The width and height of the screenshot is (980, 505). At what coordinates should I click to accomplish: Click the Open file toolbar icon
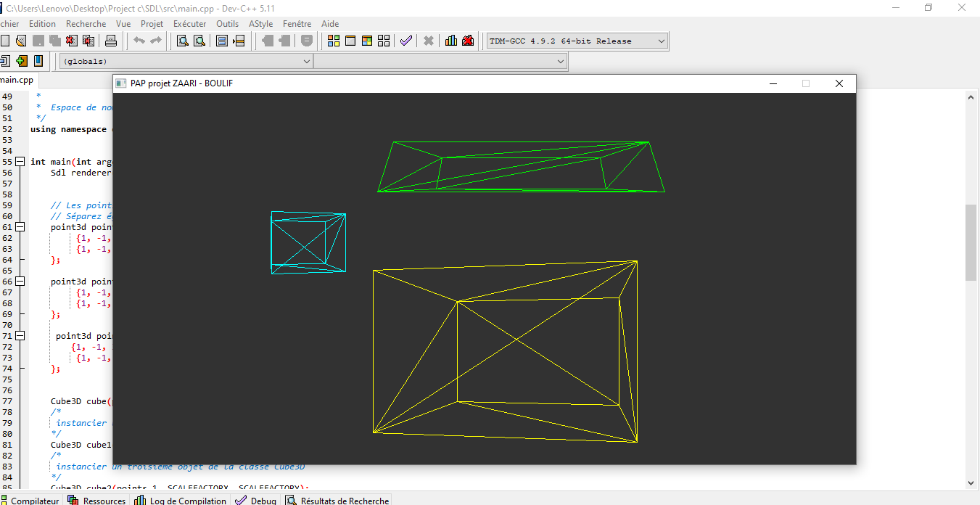(x=21, y=41)
